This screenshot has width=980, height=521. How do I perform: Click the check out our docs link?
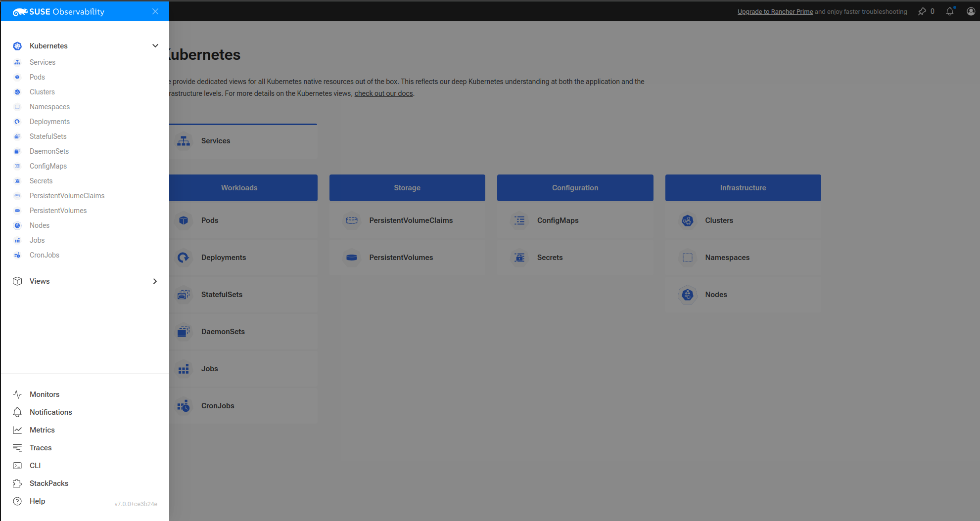383,93
